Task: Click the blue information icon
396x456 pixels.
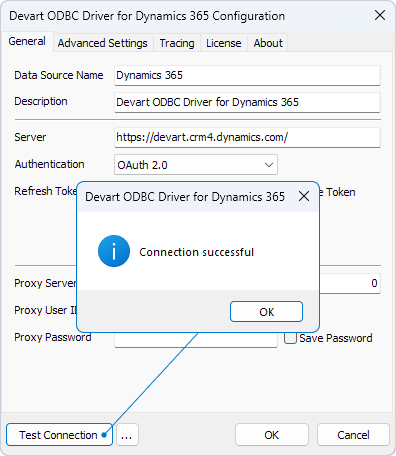Action: pyautogui.click(x=114, y=251)
